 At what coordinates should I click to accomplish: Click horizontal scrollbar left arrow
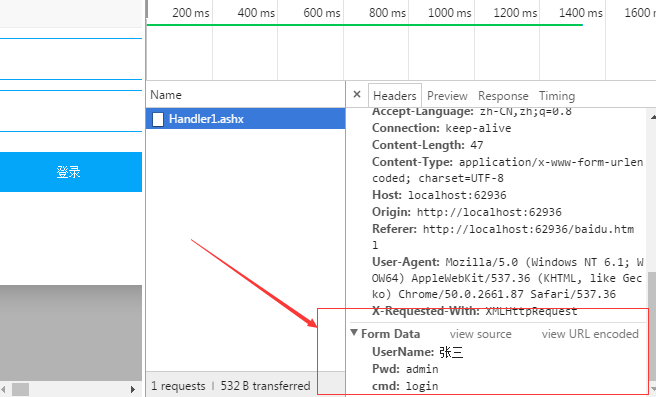click(x=3, y=389)
